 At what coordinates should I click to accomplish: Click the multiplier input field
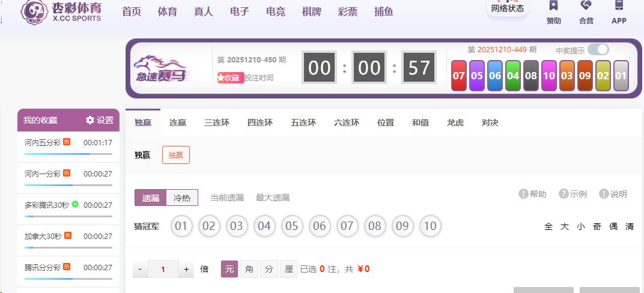point(163,270)
